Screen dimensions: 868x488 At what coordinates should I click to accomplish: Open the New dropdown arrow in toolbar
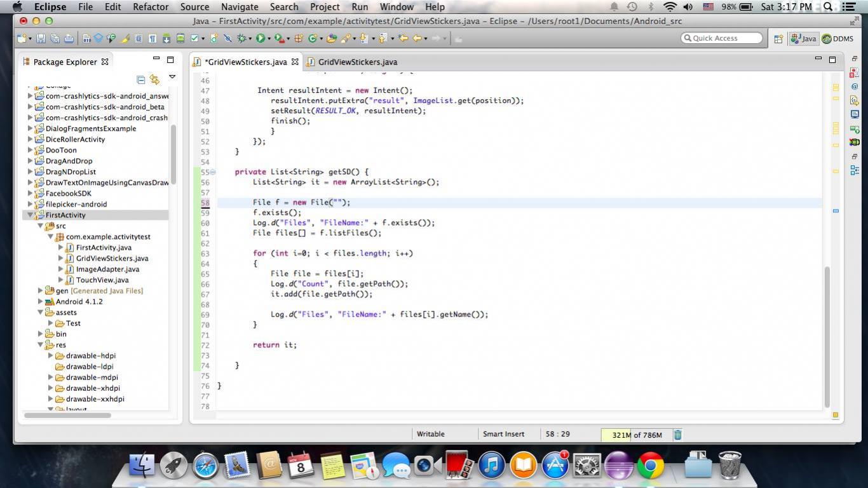pos(30,39)
